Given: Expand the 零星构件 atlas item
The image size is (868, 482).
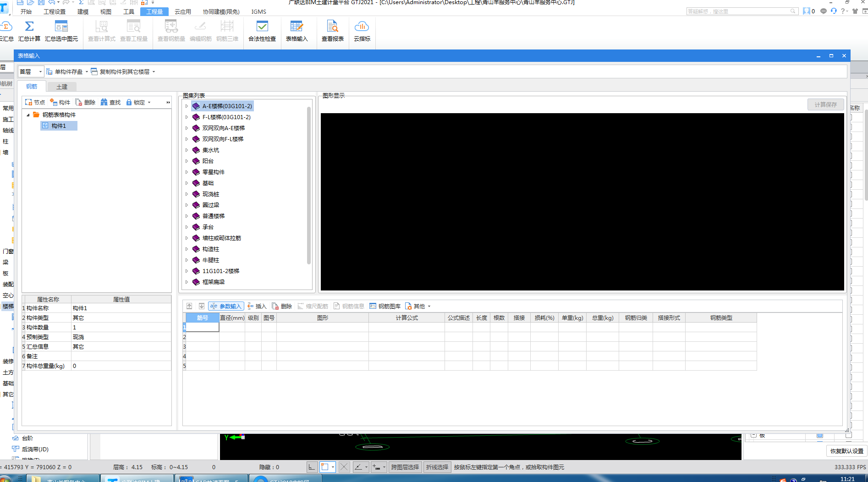Looking at the screenshot, I should (187, 172).
